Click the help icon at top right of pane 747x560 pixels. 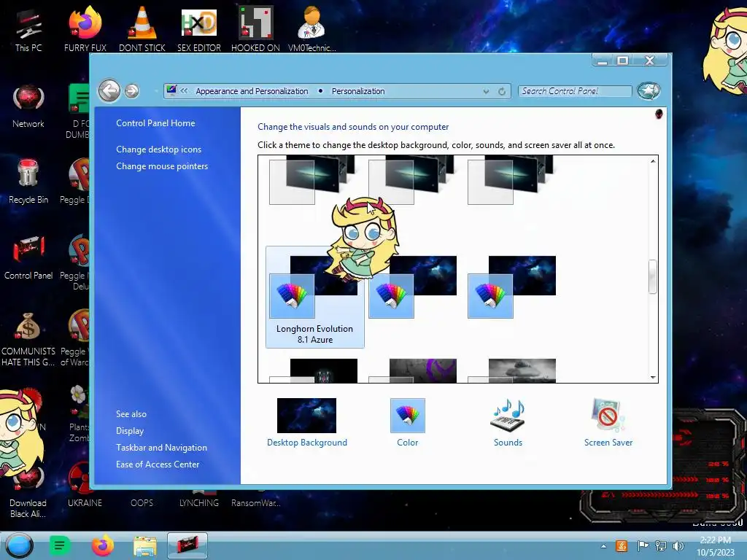tap(659, 114)
